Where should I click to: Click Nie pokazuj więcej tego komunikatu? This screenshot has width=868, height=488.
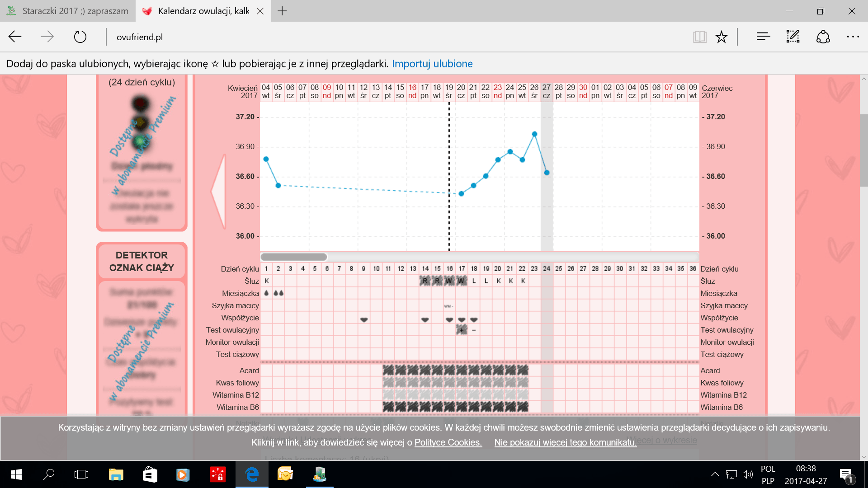(x=565, y=442)
